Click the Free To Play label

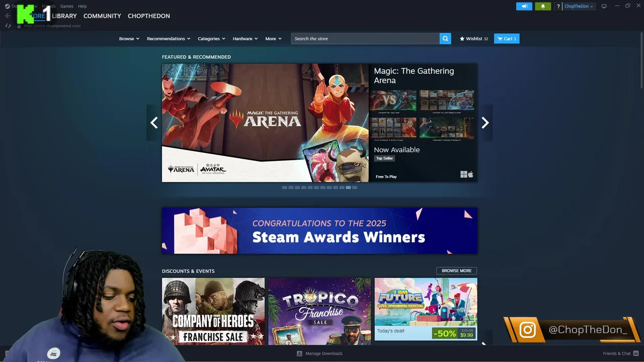(386, 176)
